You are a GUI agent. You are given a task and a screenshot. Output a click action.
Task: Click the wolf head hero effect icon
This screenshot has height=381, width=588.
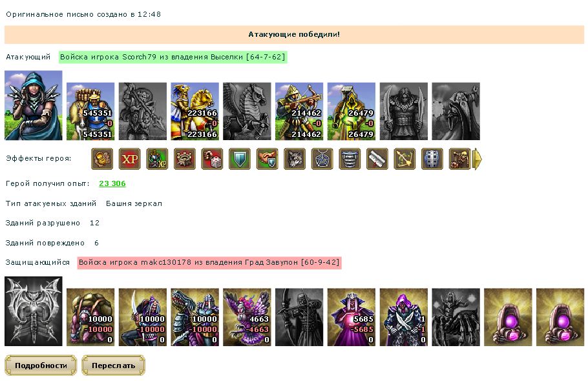(295, 159)
